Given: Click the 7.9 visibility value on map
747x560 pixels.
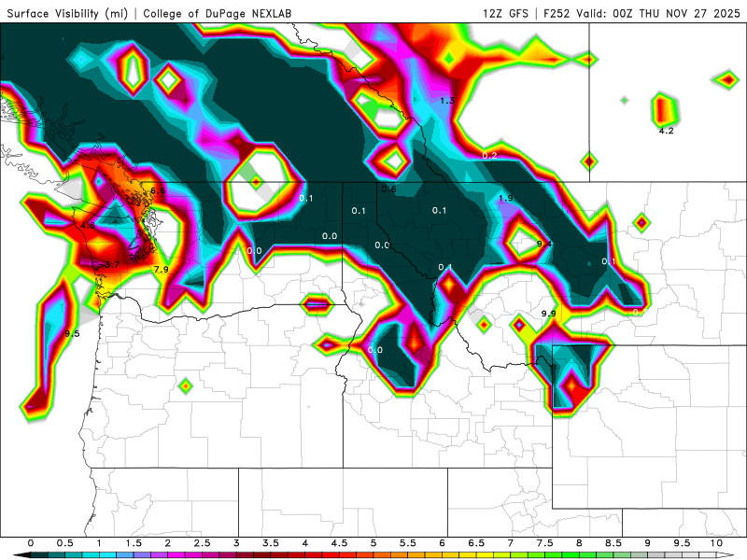Looking at the screenshot, I should click(x=161, y=270).
